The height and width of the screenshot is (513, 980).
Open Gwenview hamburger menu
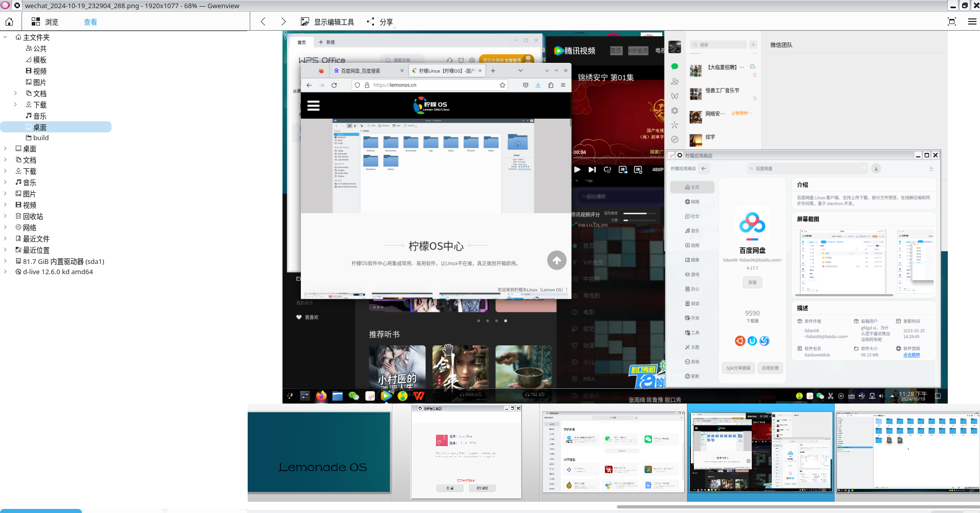(x=972, y=21)
